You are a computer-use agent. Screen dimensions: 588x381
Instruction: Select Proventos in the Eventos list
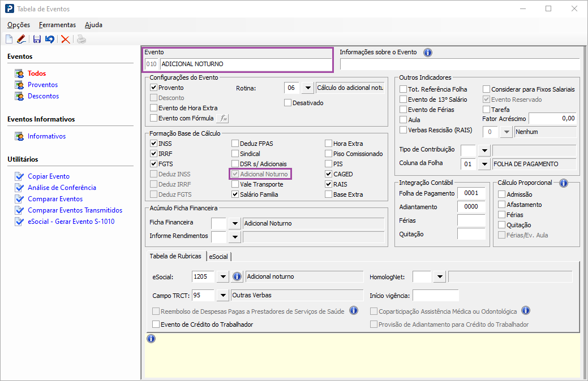coord(42,85)
